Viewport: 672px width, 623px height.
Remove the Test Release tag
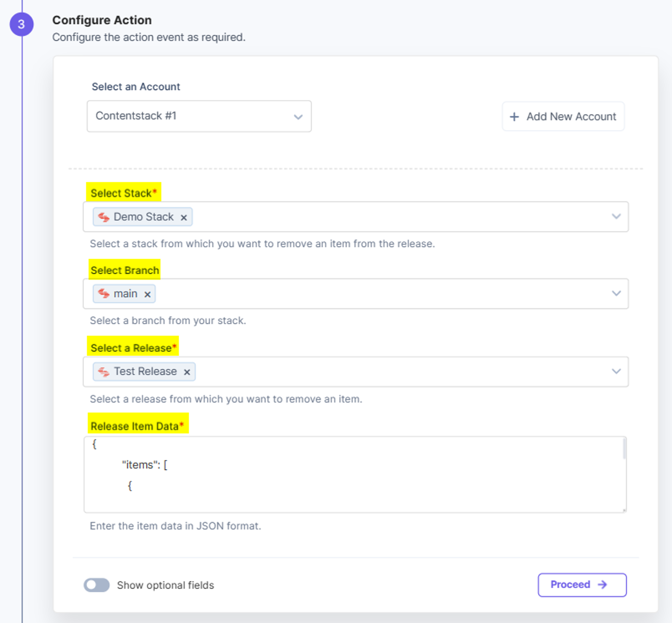[187, 372]
